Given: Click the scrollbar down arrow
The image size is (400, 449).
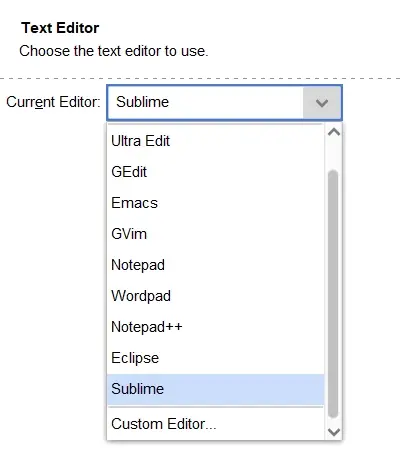Looking at the screenshot, I should tap(334, 432).
